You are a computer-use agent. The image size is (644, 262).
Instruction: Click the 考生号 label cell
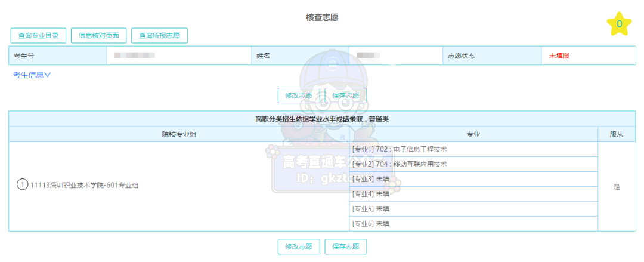tap(57, 56)
